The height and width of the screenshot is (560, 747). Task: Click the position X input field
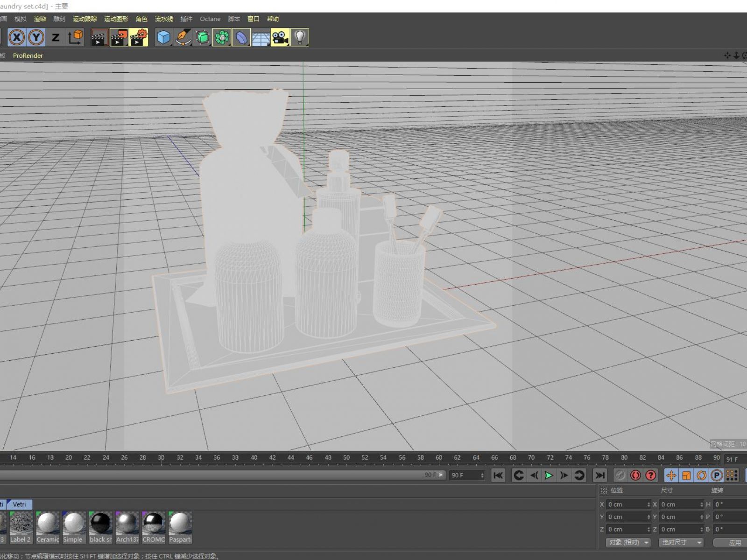pyautogui.click(x=629, y=504)
